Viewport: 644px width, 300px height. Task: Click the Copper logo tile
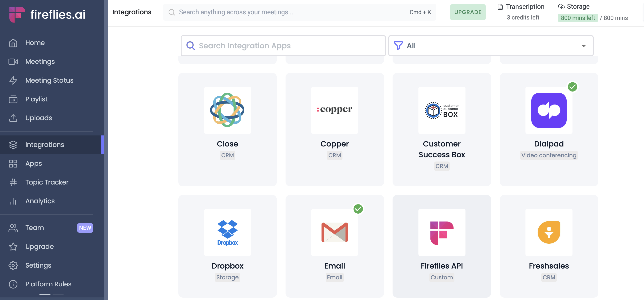point(334,110)
